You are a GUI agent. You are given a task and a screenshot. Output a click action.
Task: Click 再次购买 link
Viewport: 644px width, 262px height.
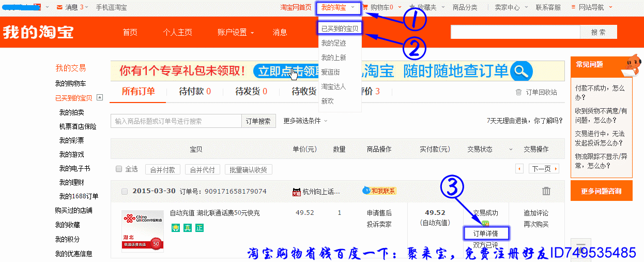536,224
